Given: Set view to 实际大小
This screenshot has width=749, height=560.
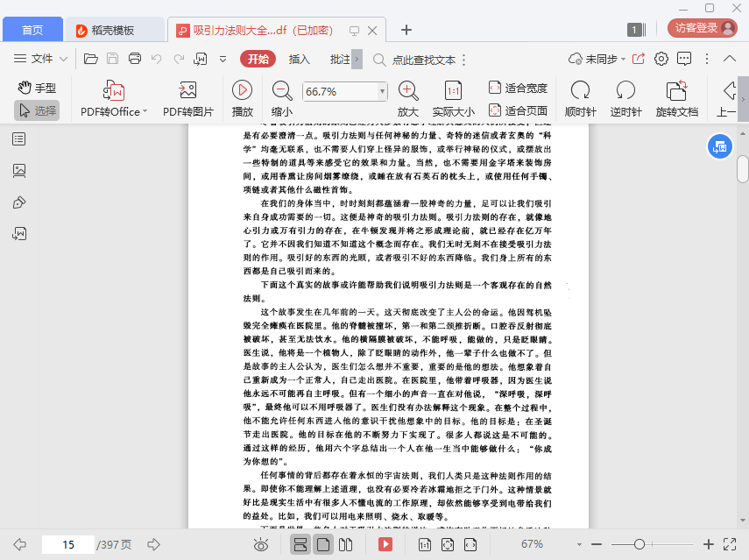Looking at the screenshot, I should click(453, 99).
